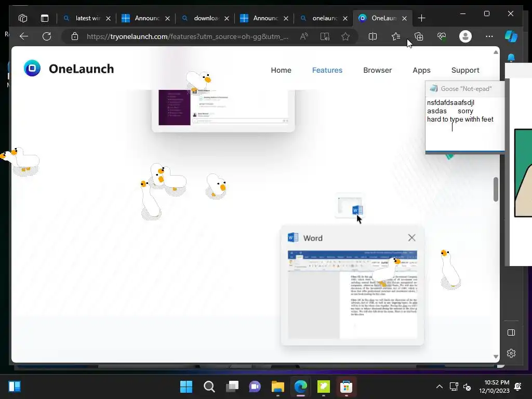The width and height of the screenshot is (532, 399).
Task: Open sidebar settings gear icon
Action: (x=511, y=353)
